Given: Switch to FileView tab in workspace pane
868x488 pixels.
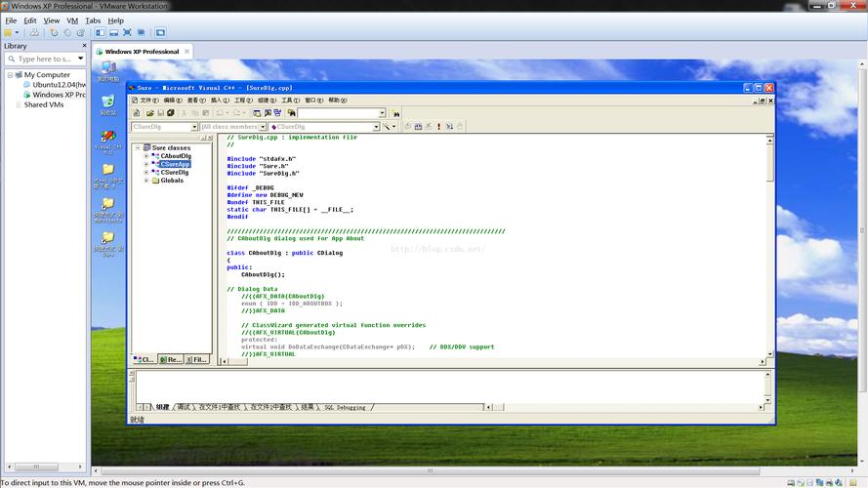Looking at the screenshot, I should point(196,359).
